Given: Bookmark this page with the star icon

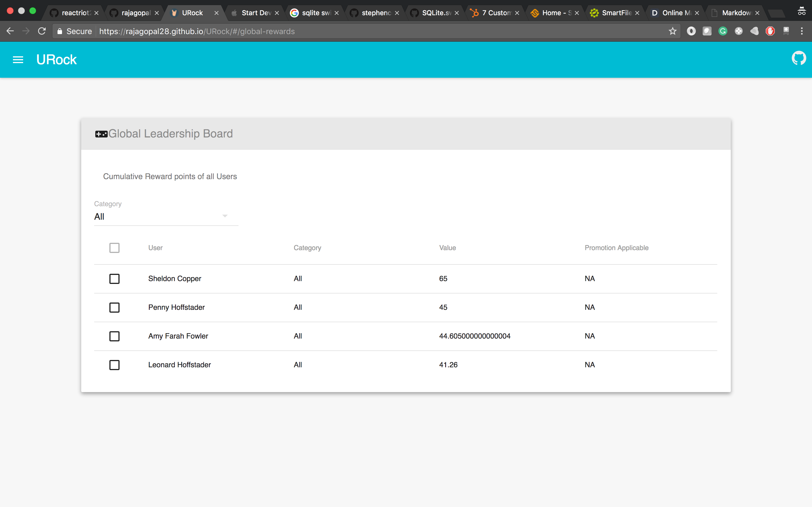Looking at the screenshot, I should 672,31.
